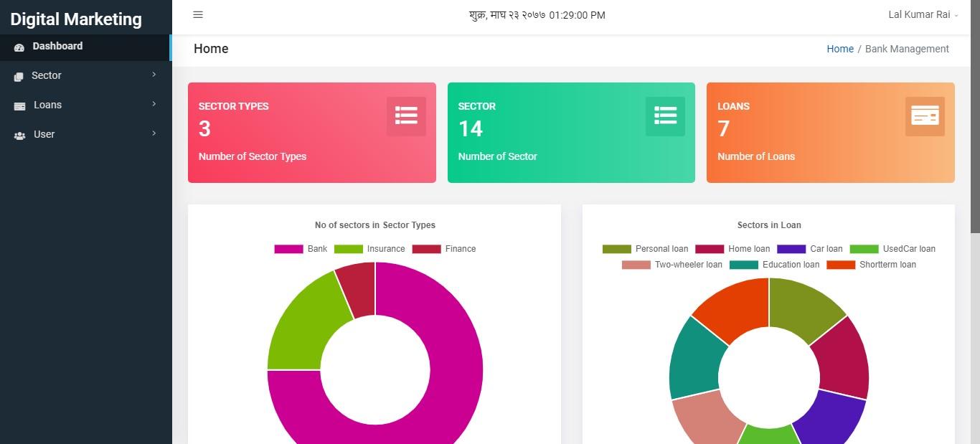Open the User sidebar menu

point(85,134)
